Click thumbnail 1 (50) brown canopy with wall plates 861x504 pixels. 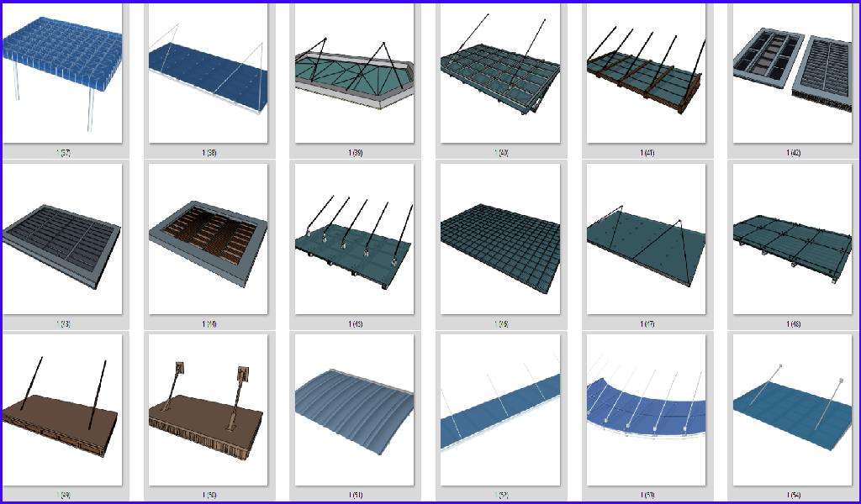(x=208, y=410)
